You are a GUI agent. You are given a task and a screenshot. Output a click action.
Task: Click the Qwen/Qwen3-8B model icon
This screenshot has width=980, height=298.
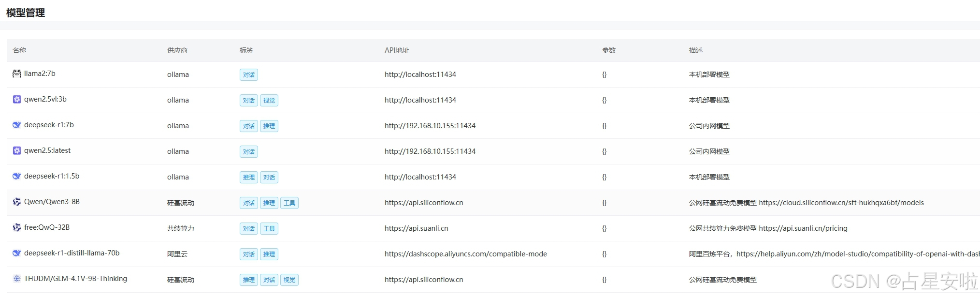17,202
